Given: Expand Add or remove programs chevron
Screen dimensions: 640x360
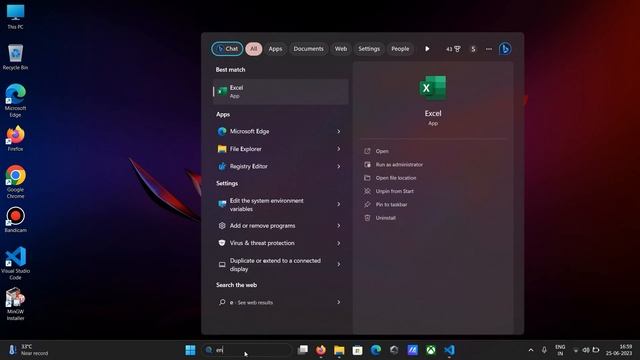Looking at the screenshot, I should (x=338, y=226).
